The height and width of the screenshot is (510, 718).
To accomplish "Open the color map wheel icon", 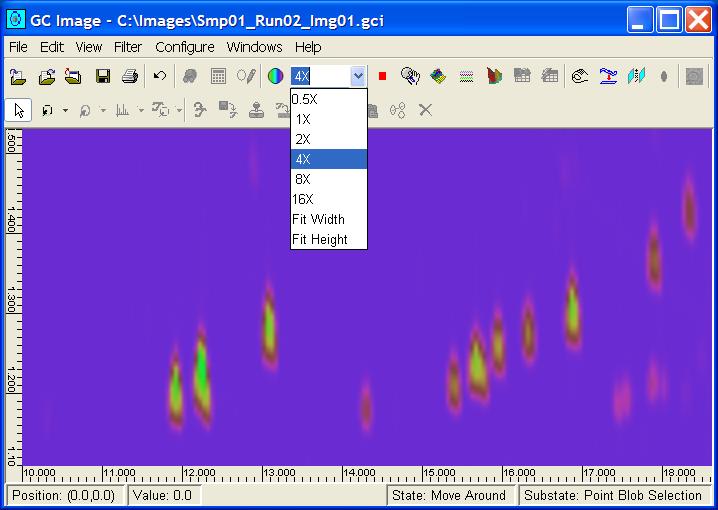I will pyautogui.click(x=275, y=76).
